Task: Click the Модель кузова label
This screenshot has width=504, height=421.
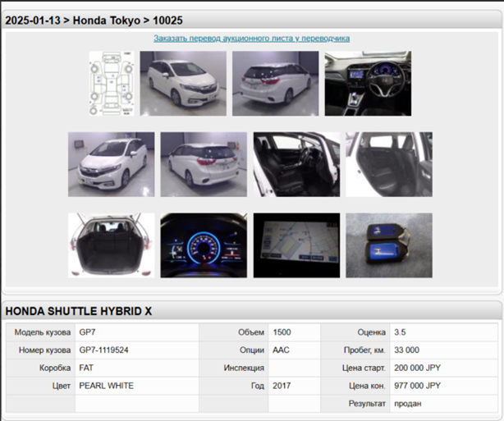Action: [43, 332]
